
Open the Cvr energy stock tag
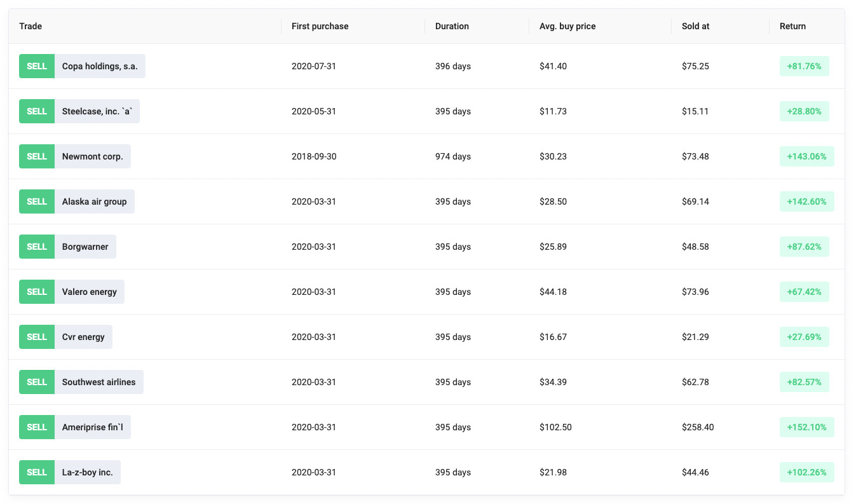point(83,337)
